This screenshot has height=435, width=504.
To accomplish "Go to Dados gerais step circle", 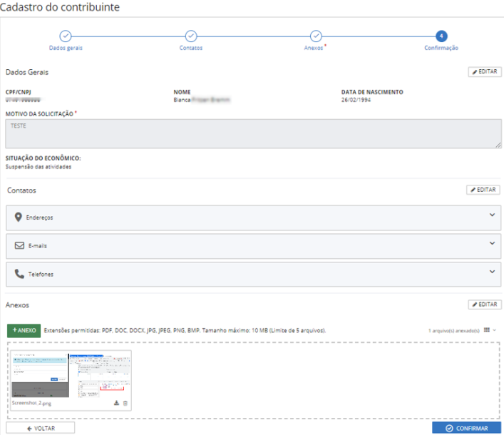I will (66, 36).
